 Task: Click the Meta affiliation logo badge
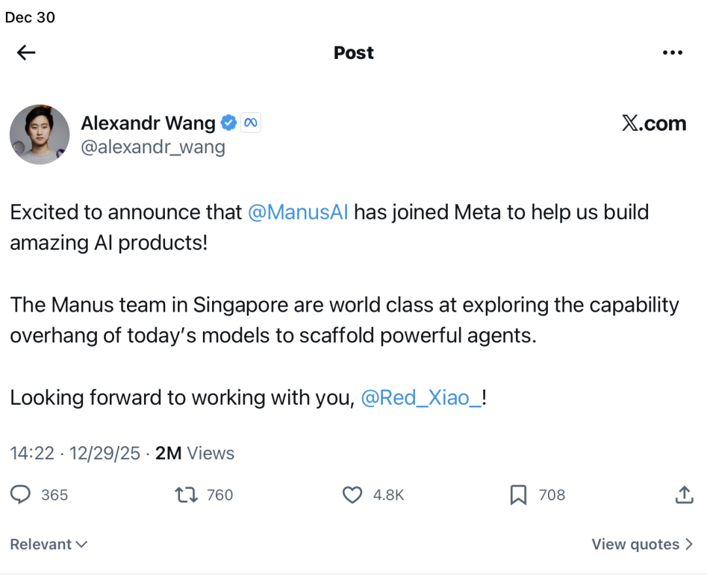point(251,122)
